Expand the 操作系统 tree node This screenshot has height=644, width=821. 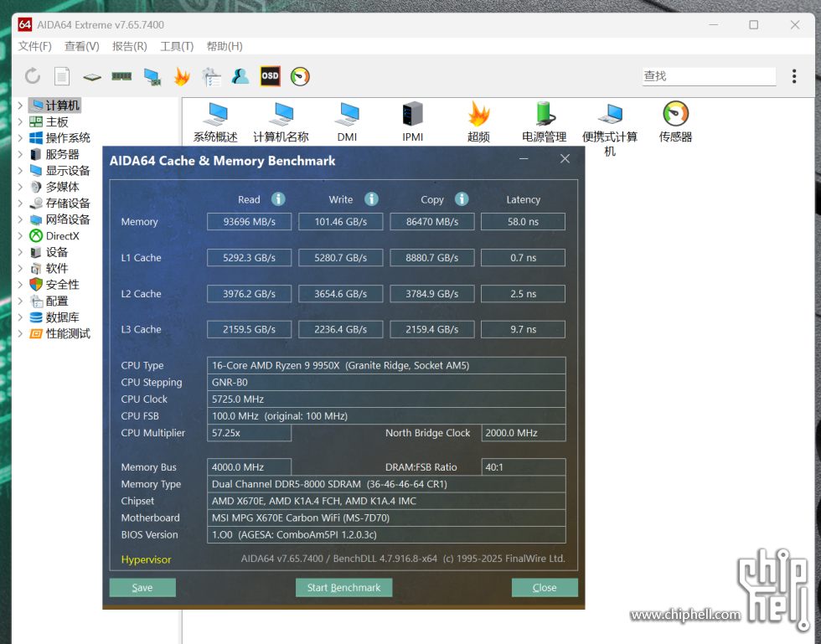(x=20, y=138)
